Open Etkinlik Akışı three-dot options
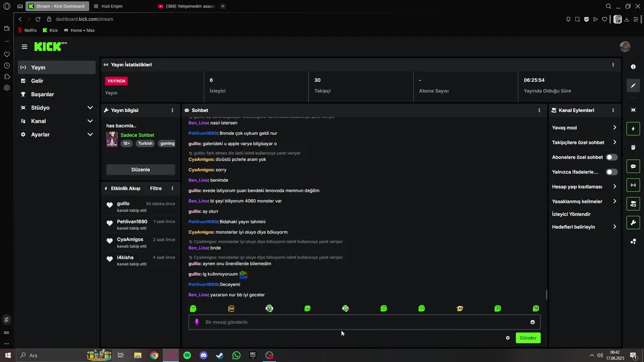The height and width of the screenshot is (362, 644). [172, 189]
